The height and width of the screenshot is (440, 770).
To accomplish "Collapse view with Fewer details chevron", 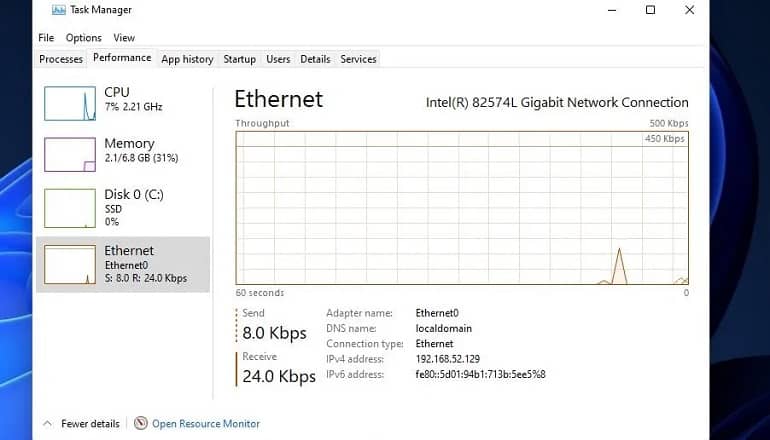I will (x=48, y=423).
